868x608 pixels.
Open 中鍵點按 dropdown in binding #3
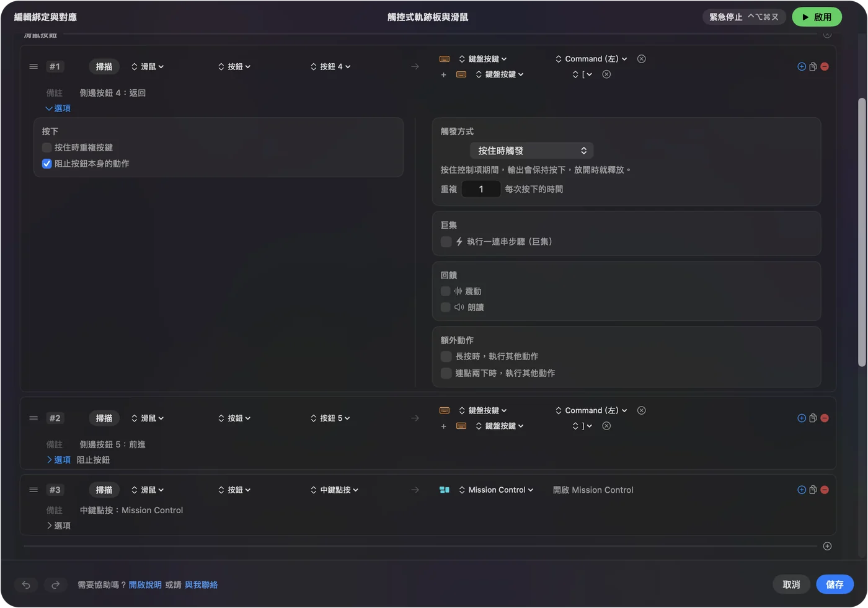click(335, 490)
